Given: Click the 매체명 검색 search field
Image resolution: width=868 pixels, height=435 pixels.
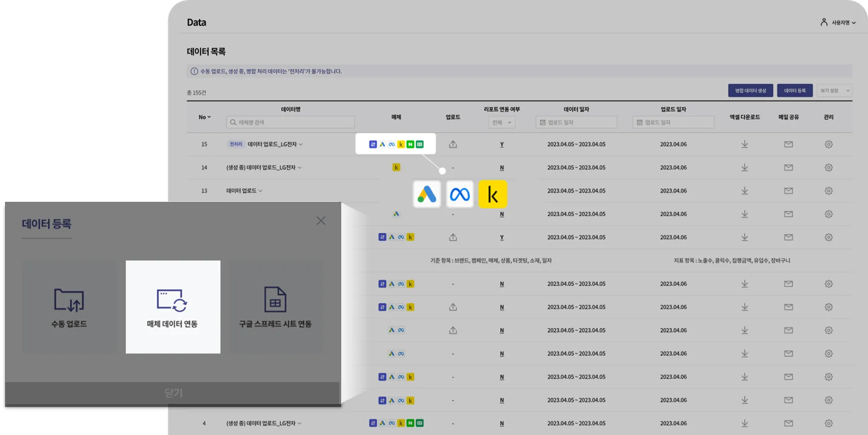Looking at the screenshot, I should (290, 123).
